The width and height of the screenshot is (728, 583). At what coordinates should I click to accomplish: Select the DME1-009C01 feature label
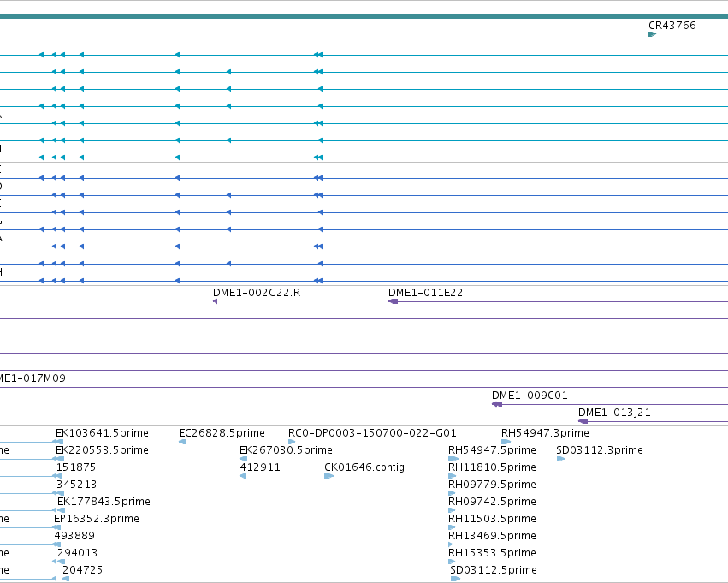(x=530, y=396)
